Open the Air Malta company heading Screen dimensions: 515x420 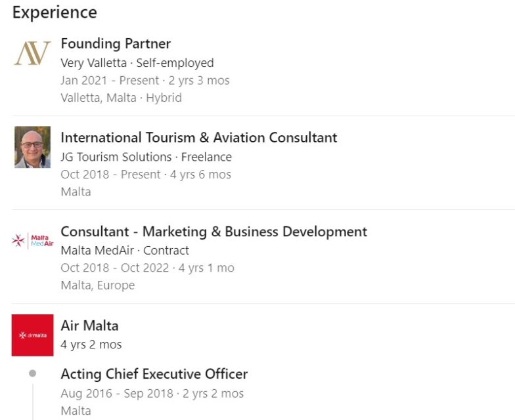coord(89,325)
